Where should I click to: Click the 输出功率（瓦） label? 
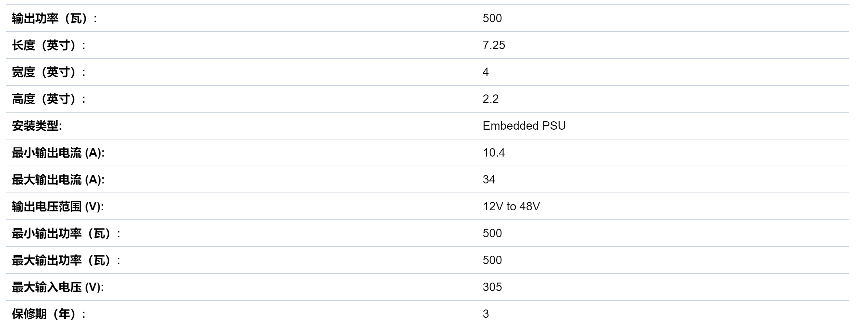[54, 18]
